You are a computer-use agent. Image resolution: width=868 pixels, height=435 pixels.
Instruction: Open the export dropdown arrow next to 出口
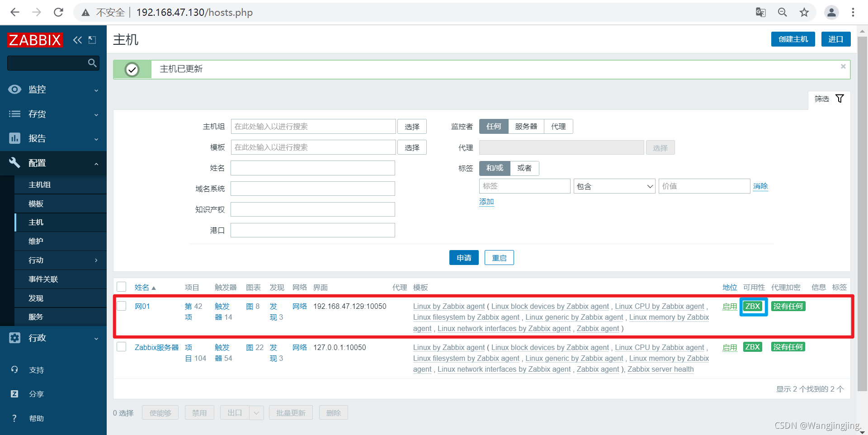coord(256,412)
